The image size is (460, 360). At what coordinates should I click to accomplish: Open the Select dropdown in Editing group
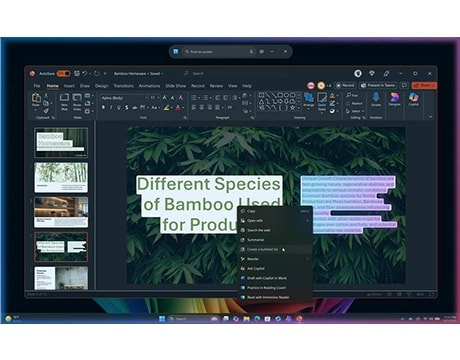tap(355, 111)
